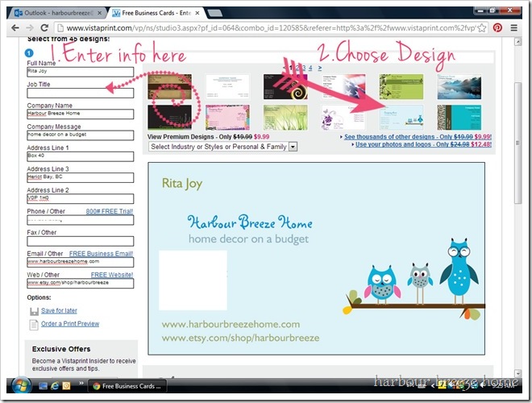Click the browser Forward arrow

pyautogui.click(x=30, y=28)
